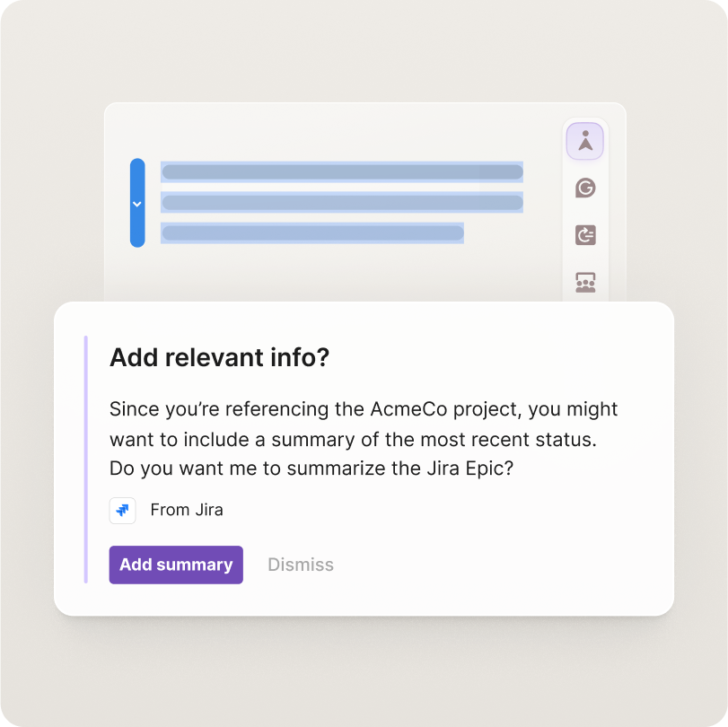728x727 pixels.
Task: Dismiss the Jira Epic suggestion
Action: pyautogui.click(x=300, y=565)
